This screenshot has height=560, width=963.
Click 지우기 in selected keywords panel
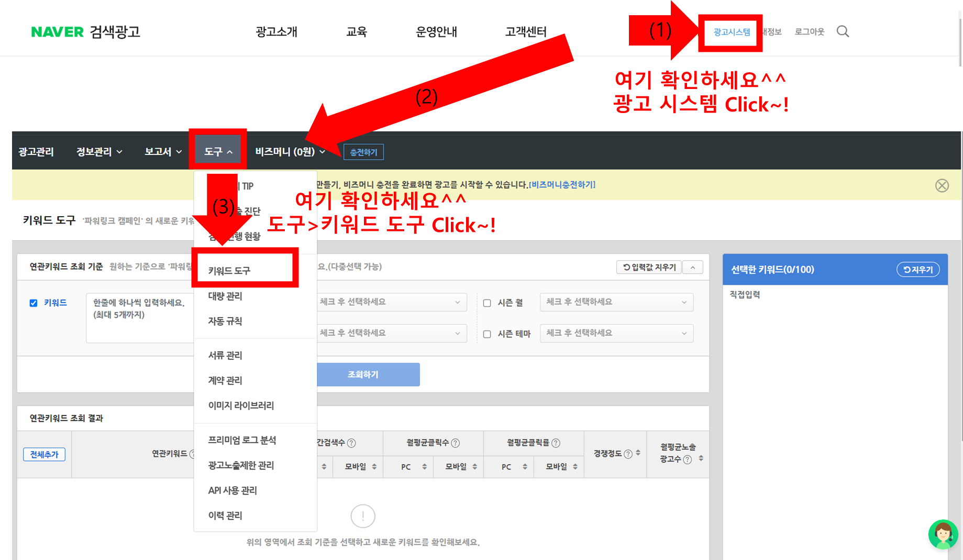[x=918, y=270]
